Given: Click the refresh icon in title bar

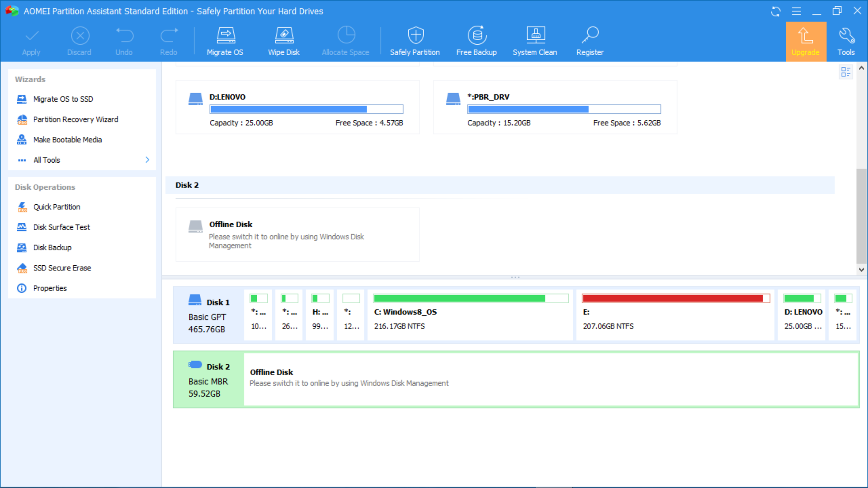Looking at the screenshot, I should pyautogui.click(x=776, y=11).
